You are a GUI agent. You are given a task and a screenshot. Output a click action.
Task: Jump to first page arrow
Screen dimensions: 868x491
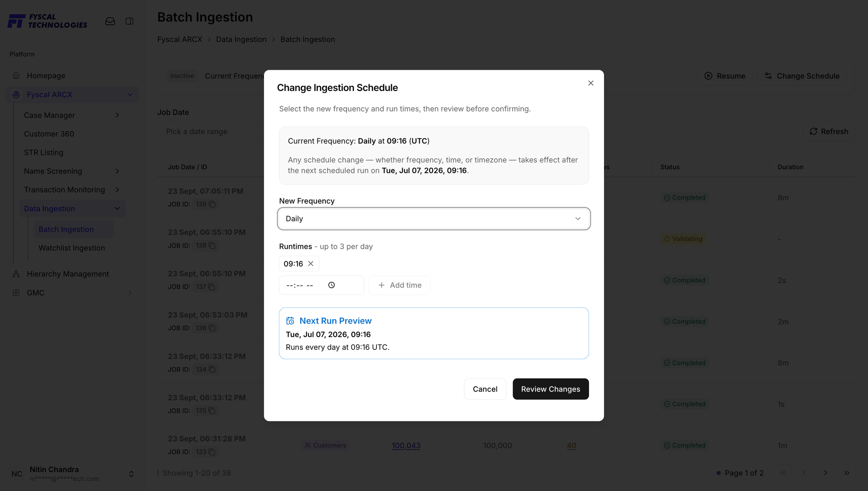pos(783,473)
